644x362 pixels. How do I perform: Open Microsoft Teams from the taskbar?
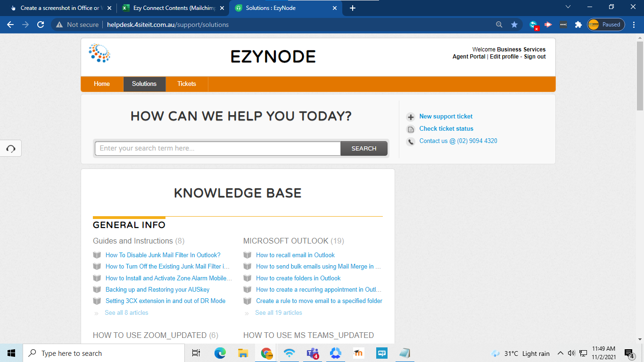pyautogui.click(x=313, y=353)
